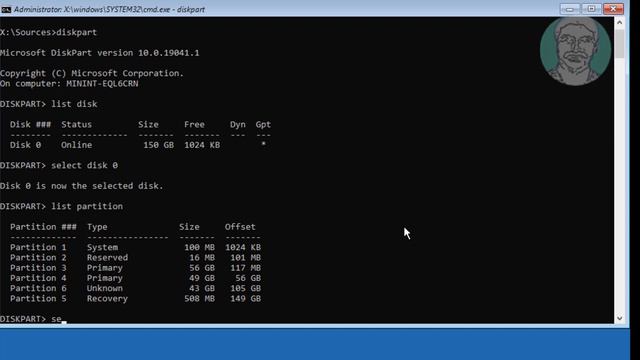This screenshot has width=640, height=360.
Task: Click 'Partition 5' row label
Action: [x=38, y=298]
